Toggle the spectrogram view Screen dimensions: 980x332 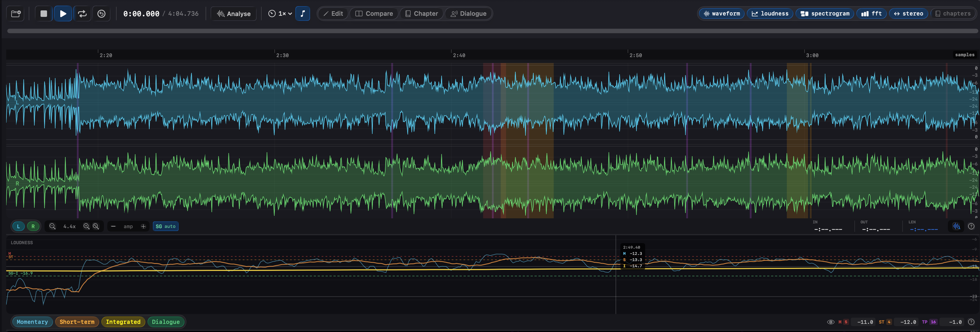tap(825, 14)
